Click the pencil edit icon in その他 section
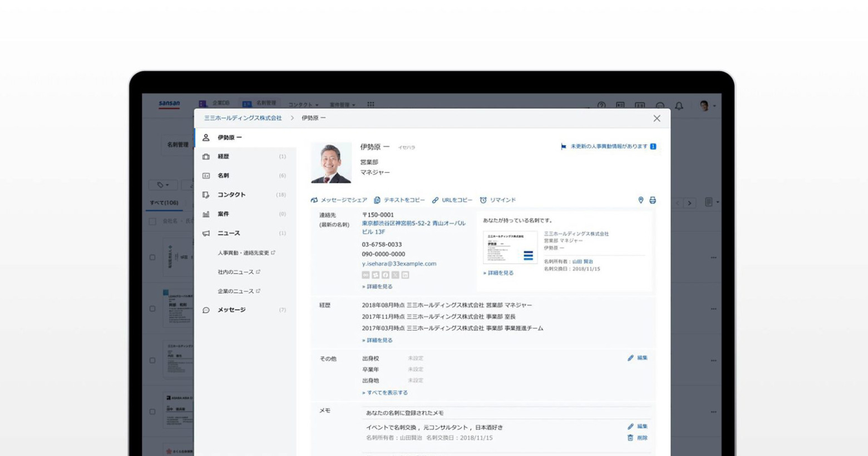 click(630, 358)
